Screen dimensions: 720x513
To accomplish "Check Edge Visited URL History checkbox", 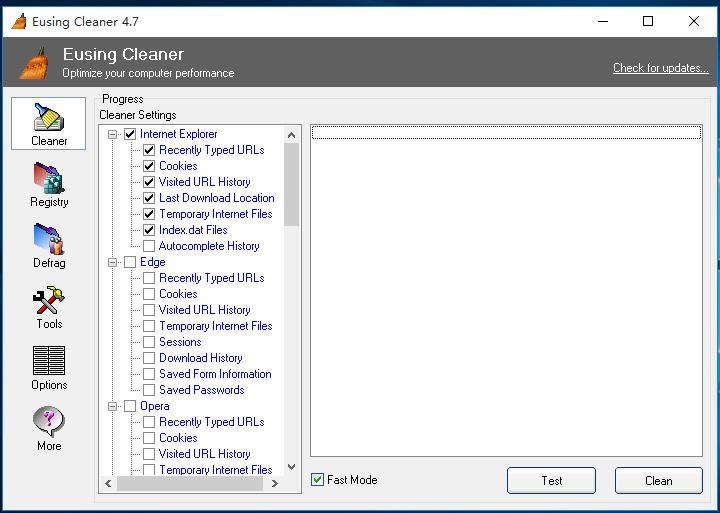I will click(x=149, y=310).
